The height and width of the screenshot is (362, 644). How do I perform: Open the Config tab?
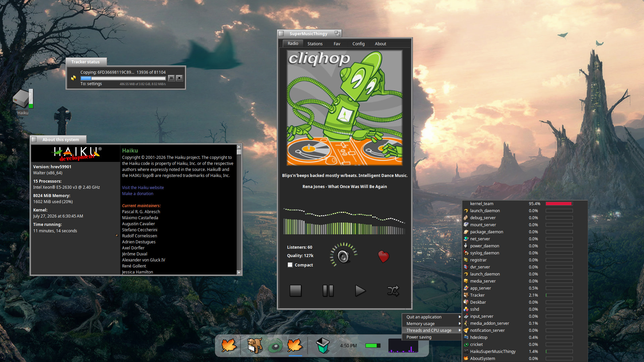358,44
